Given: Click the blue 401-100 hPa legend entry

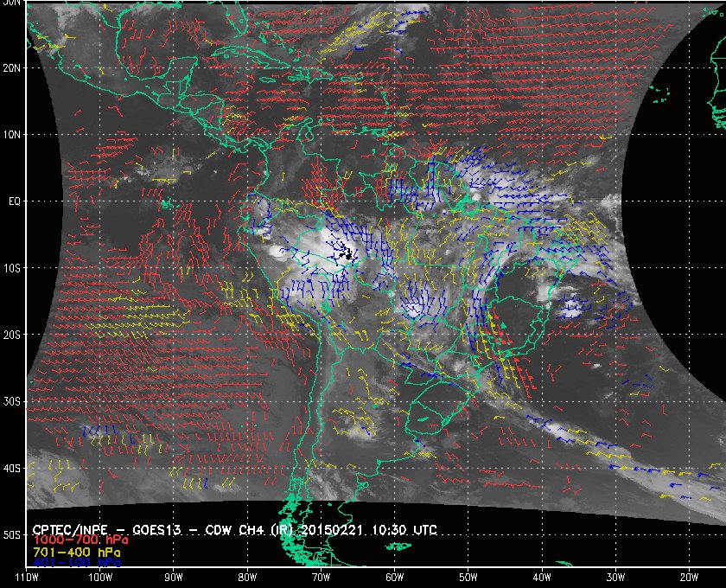Looking at the screenshot, I should click(73, 562).
